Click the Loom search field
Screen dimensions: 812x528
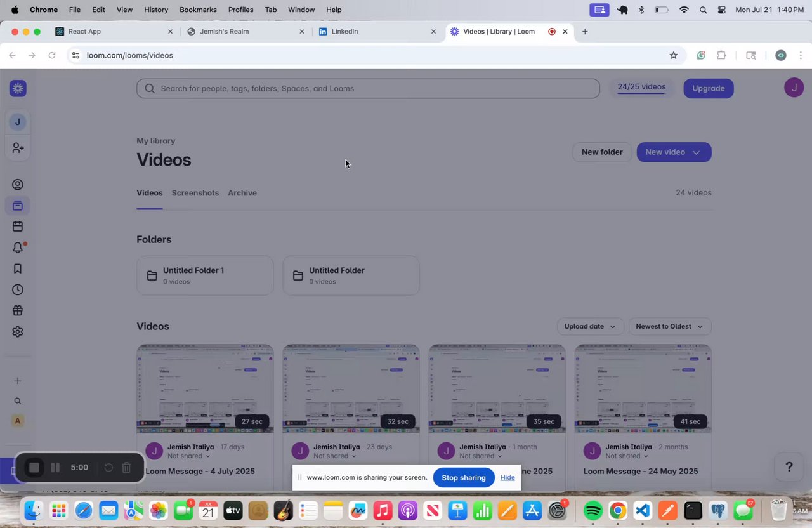[368, 88]
